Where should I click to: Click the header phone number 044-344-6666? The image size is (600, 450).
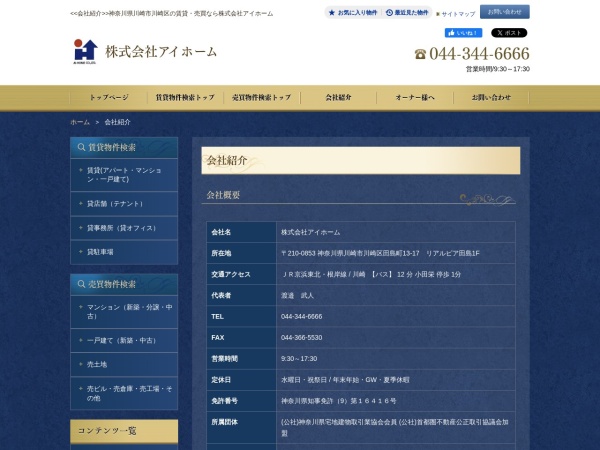pyautogui.click(x=479, y=54)
